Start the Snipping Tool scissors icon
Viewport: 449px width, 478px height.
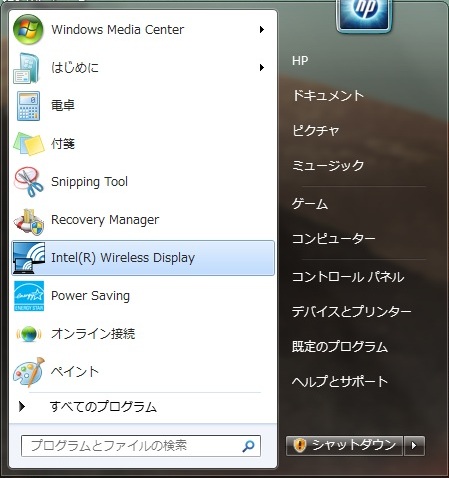29,182
